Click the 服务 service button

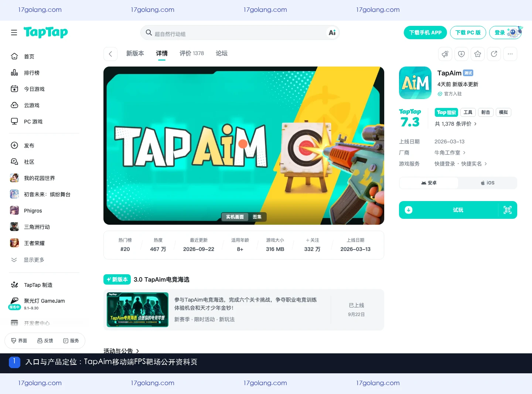(x=71, y=341)
